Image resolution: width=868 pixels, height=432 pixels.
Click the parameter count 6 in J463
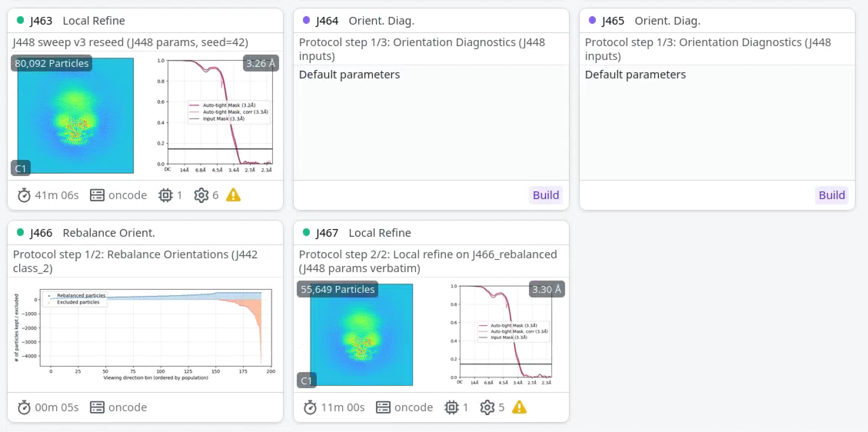tap(215, 195)
